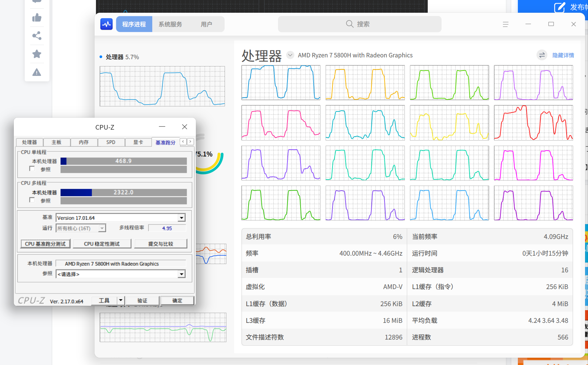Close the CPU-Z window
The height and width of the screenshot is (365, 588).
click(x=185, y=126)
